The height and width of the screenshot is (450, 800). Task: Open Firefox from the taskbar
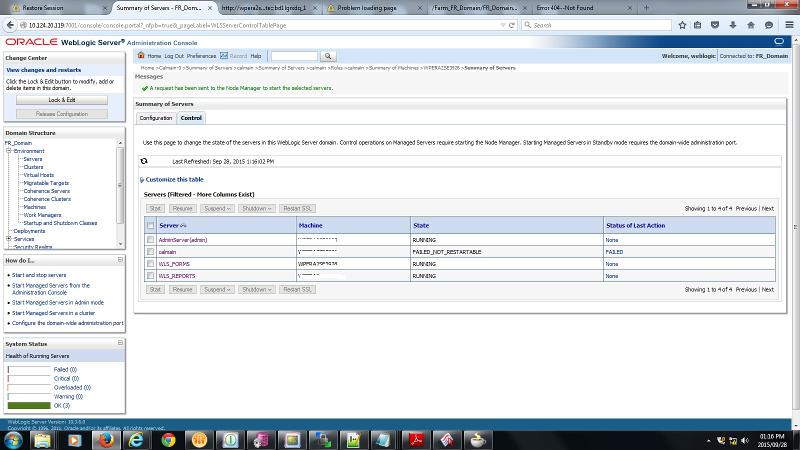(106, 440)
